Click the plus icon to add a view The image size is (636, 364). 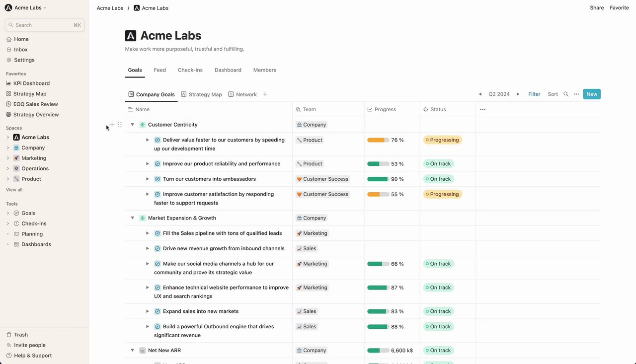point(265,94)
